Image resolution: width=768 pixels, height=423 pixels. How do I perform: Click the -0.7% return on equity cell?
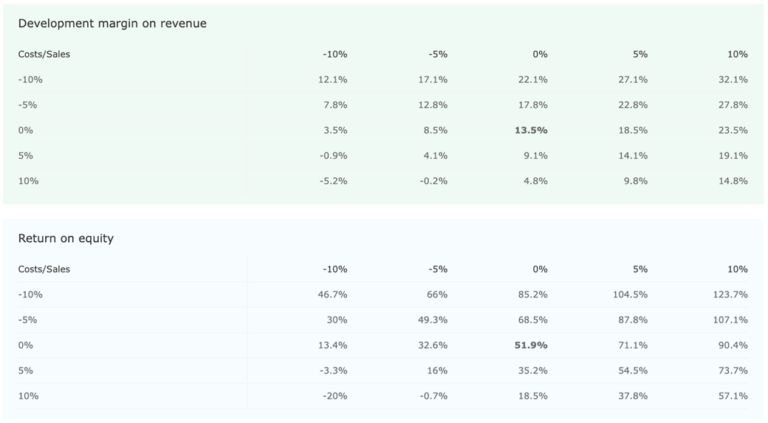click(x=433, y=396)
